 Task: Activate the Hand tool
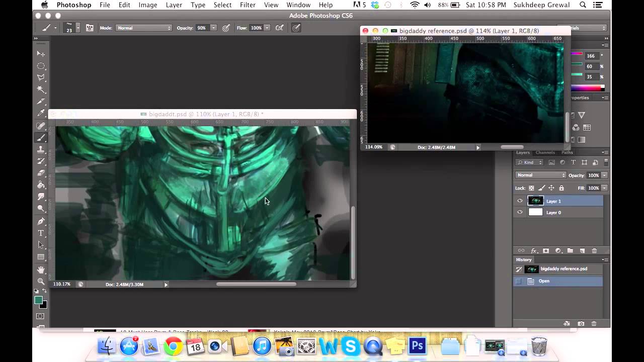(41, 270)
